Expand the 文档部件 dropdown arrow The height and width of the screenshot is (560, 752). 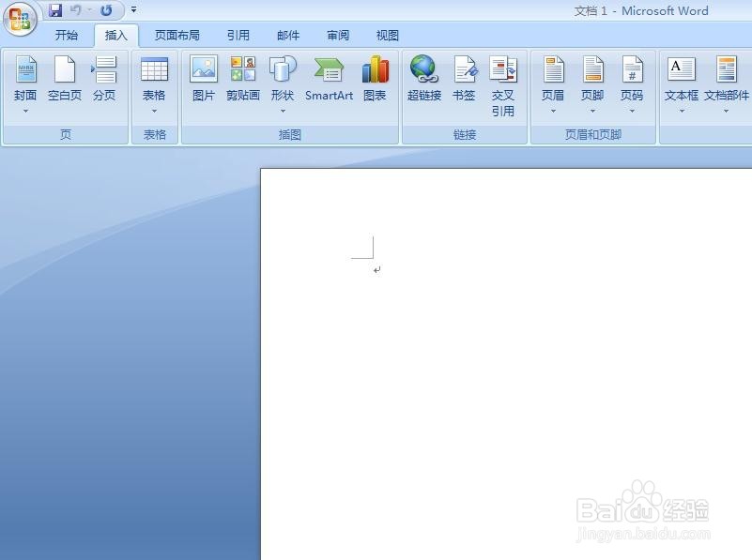coord(726,111)
